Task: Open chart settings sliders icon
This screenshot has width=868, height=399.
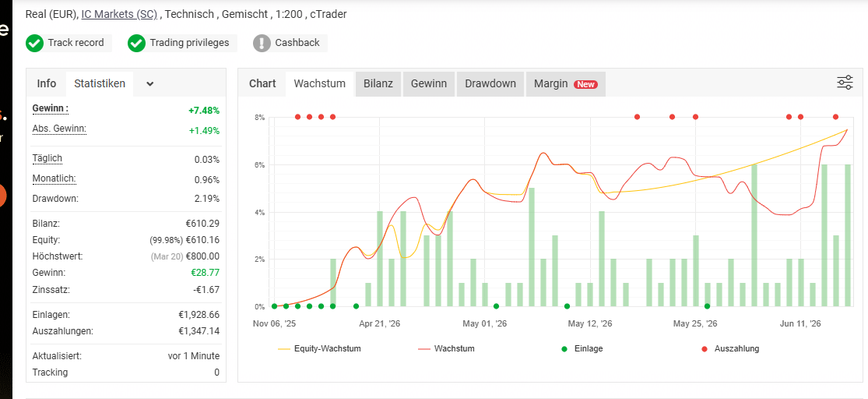Action: (844, 83)
